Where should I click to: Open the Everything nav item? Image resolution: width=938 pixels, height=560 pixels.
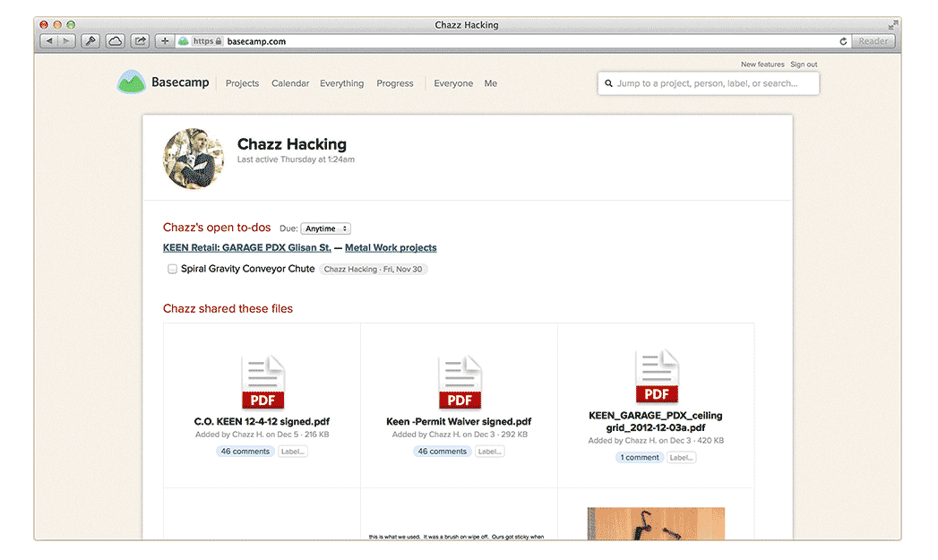tap(341, 83)
